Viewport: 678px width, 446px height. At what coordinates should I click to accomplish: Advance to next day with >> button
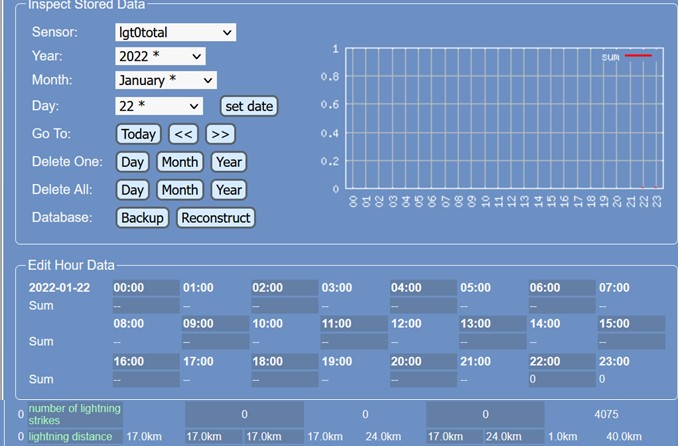pos(221,134)
